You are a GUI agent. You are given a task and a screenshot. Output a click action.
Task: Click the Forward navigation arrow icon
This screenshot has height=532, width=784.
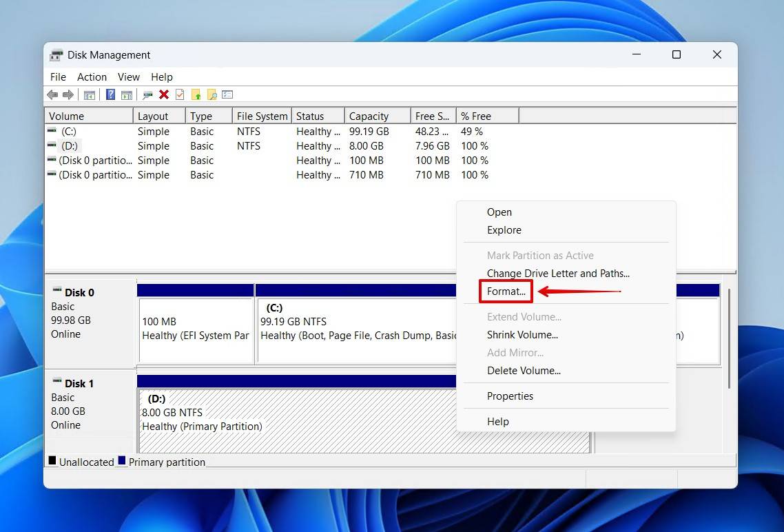point(68,94)
